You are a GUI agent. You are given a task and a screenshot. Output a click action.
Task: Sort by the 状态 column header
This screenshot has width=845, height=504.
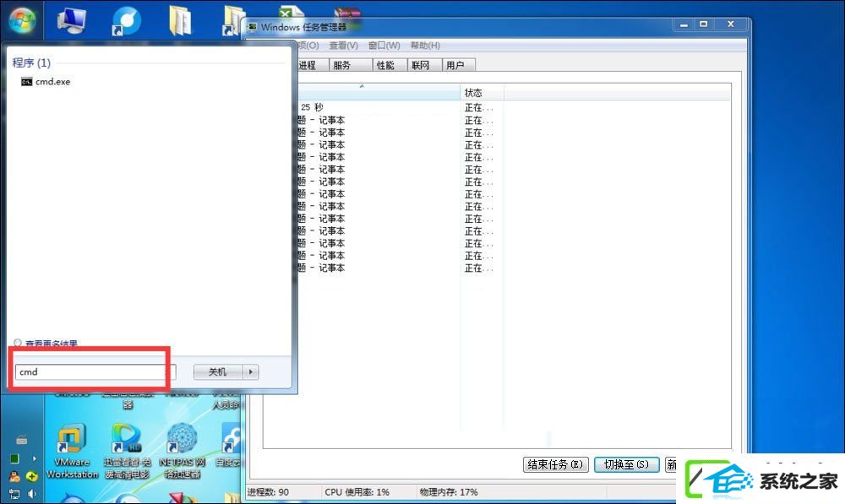482,93
